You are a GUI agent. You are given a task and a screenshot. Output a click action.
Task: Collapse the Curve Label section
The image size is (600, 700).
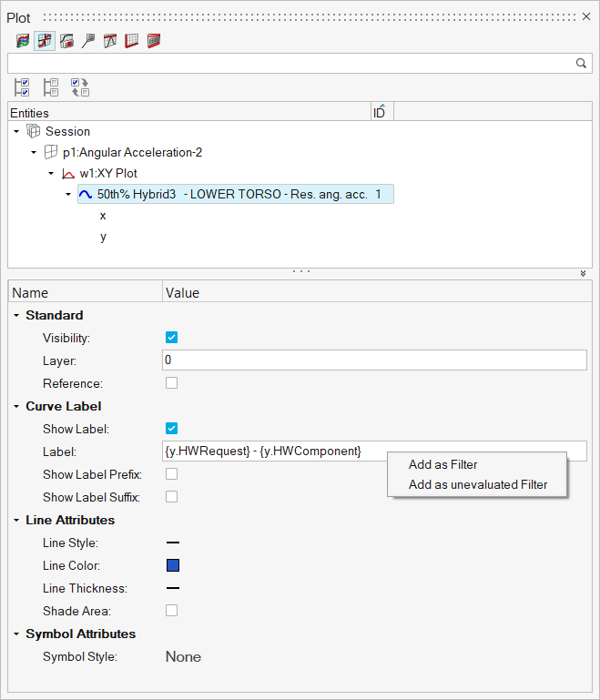16,406
